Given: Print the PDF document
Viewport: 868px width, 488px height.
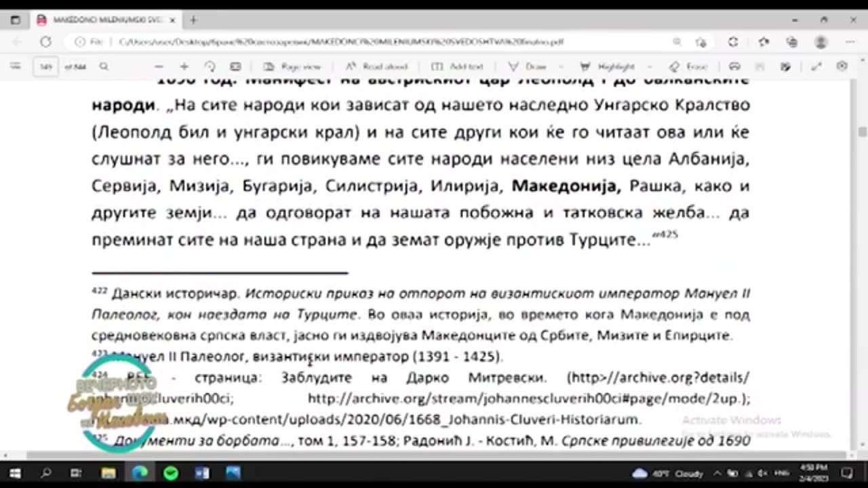Looking at the screenshot, I should (734, 66).
